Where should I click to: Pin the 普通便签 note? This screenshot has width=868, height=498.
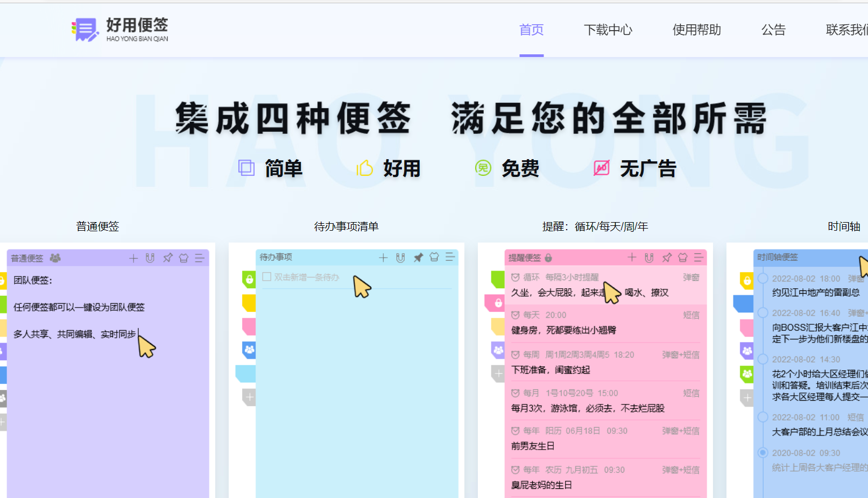[167, 258]
